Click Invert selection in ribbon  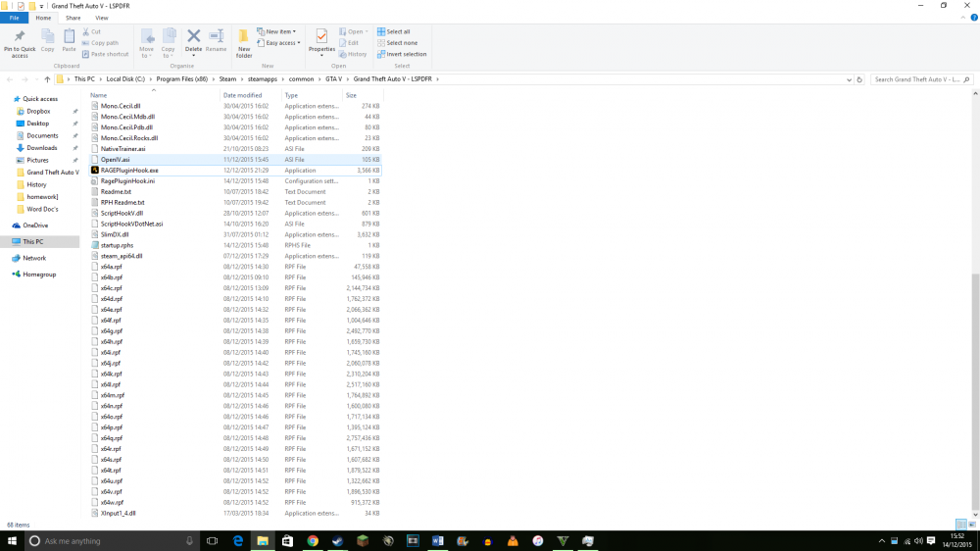[402, 54]
